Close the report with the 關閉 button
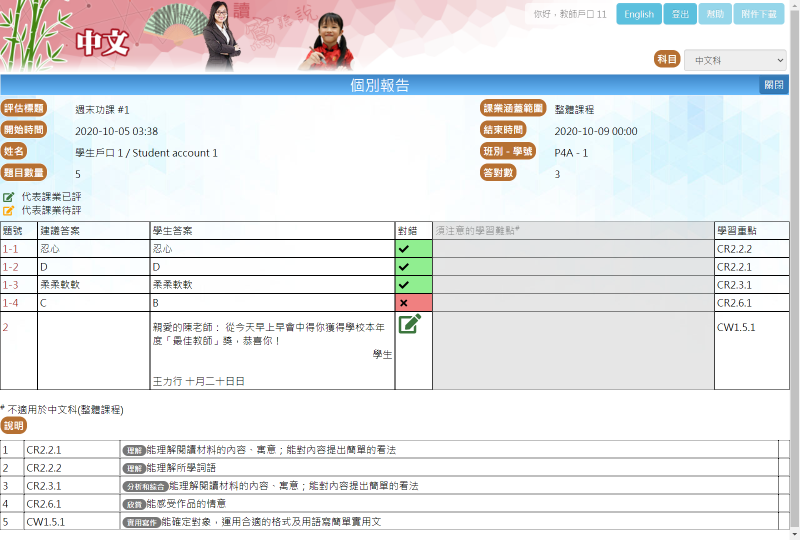The width and height of the screenshot is (800, 540). 774,85
